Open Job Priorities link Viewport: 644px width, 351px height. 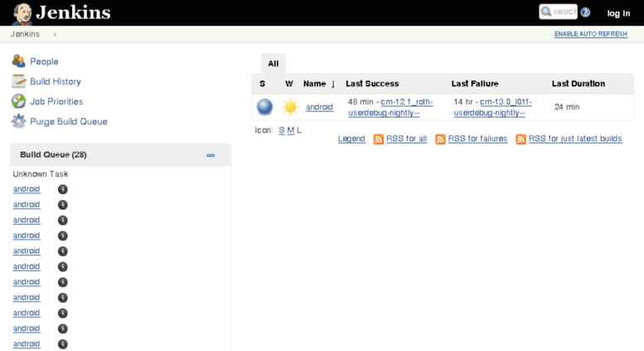pyautogui.click(x=56, y=101)
